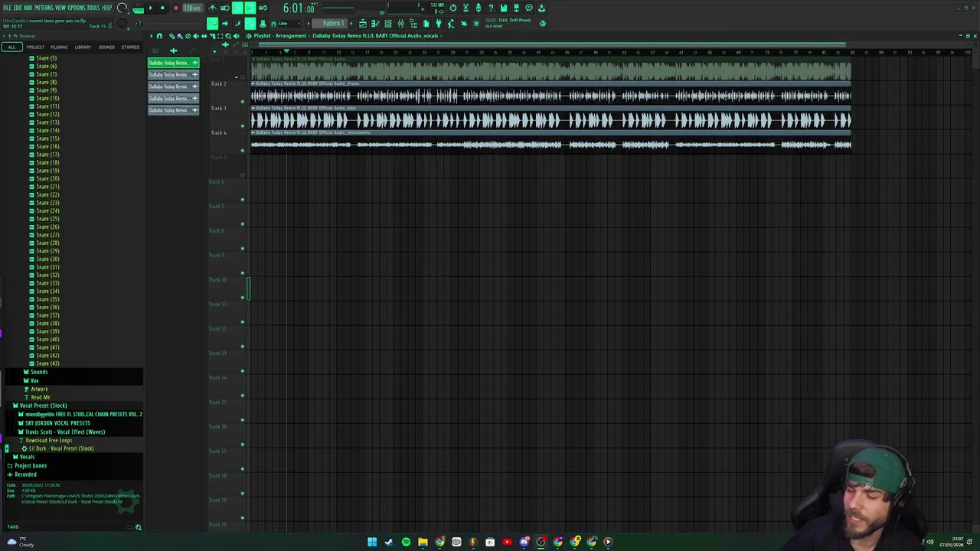The width and height of the screenshot is (980, 551).
Task: Open the Audio_drums clip menu on Track 2
Action: (x=253, y=83)
